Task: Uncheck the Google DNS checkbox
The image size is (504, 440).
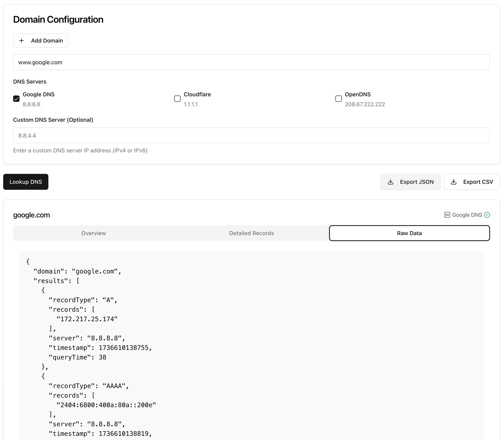Action: point(16,99)
